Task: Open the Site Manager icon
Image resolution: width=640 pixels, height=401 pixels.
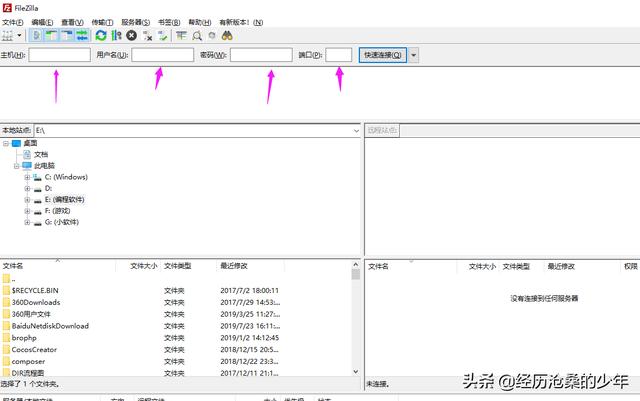Action: click(x=8, y=36)
